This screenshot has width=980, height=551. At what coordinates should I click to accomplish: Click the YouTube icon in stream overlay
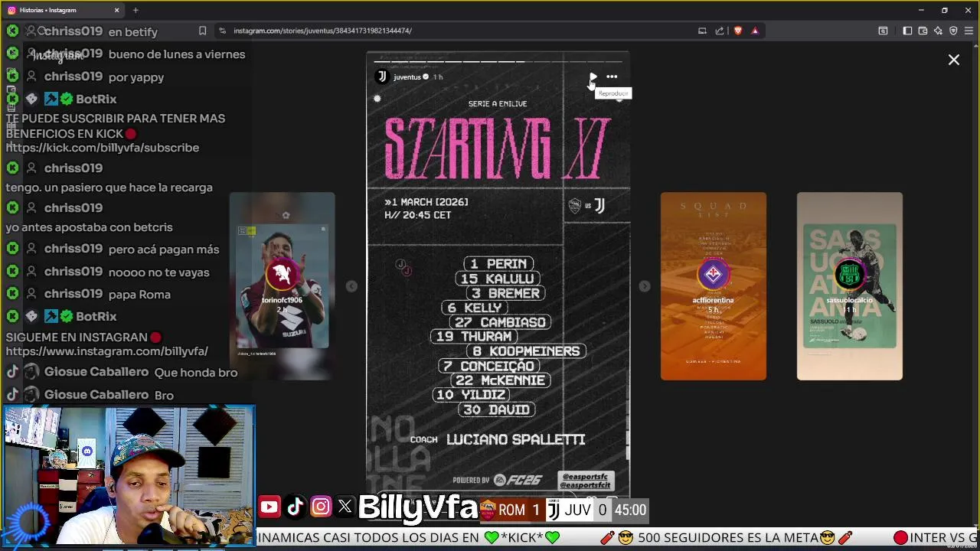269,507
